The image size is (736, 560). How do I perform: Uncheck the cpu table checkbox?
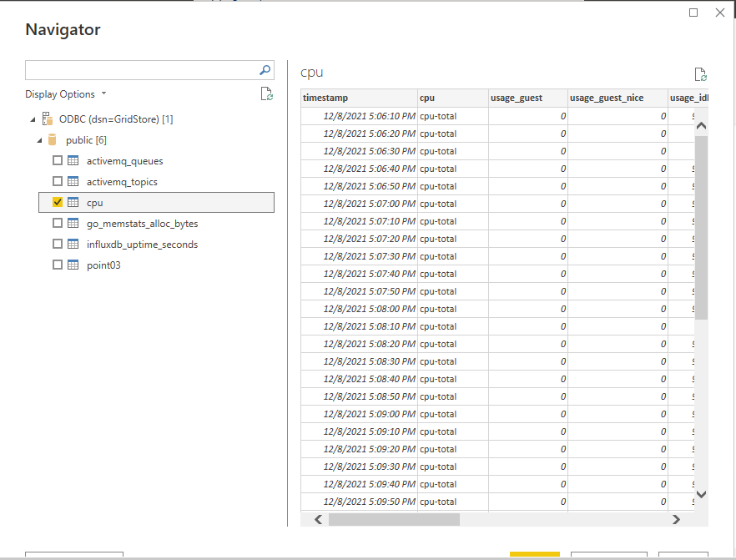click(58, 202)
